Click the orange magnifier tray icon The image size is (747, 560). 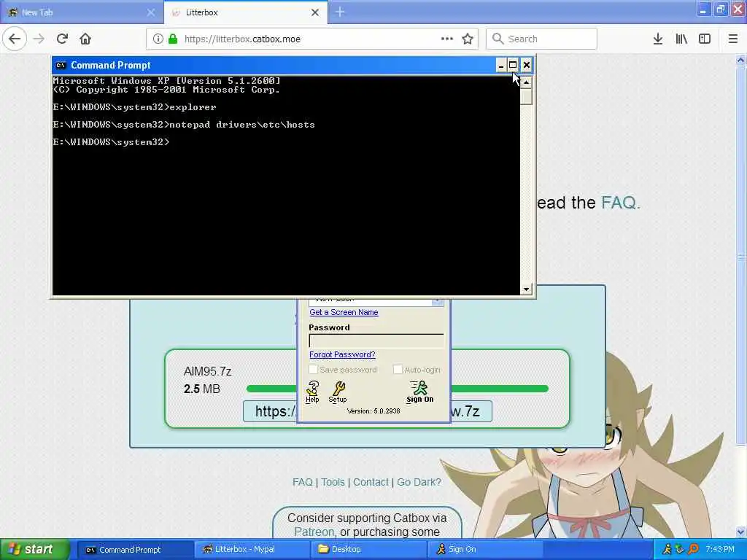693,550
